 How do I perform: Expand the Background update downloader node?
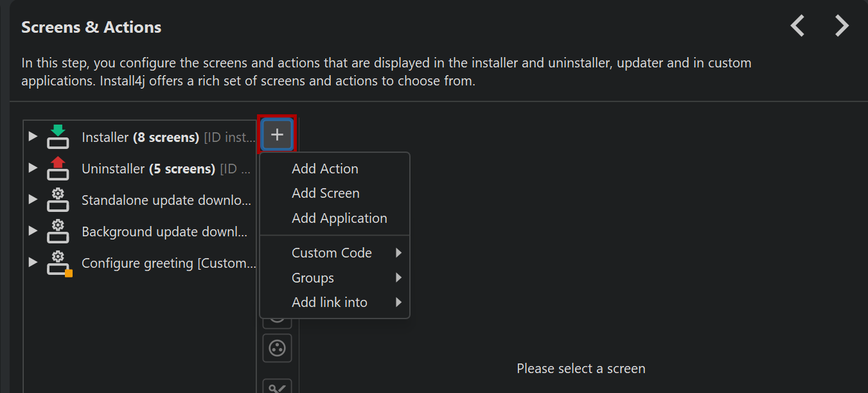pos(33,231)
